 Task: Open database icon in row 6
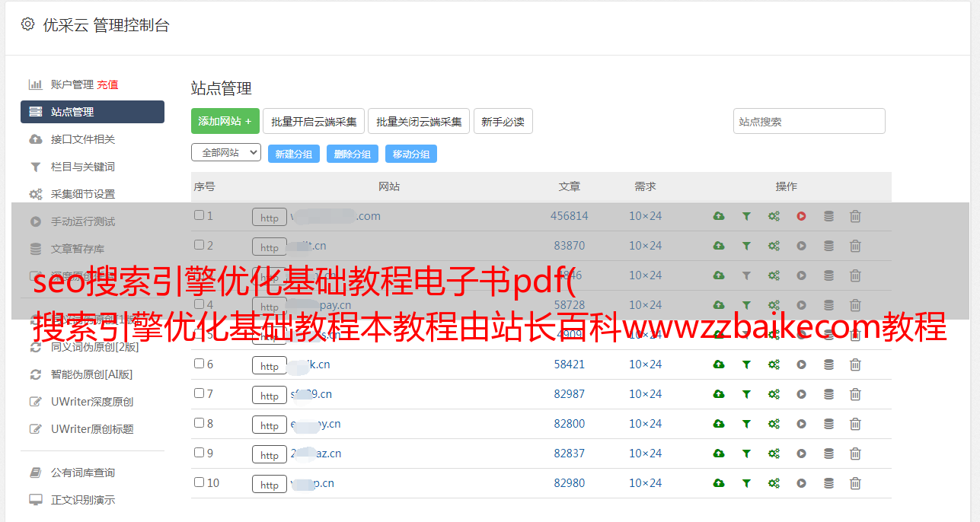828,364
